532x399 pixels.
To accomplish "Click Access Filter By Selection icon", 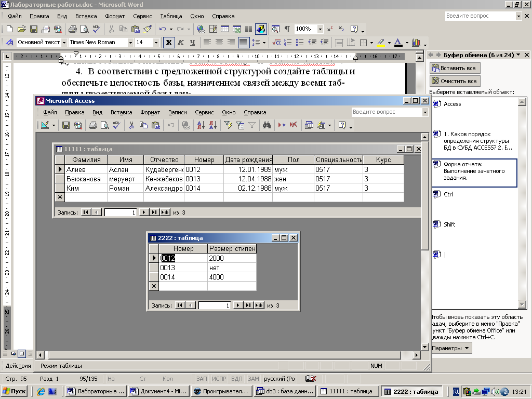I will (x=228, y=125).
